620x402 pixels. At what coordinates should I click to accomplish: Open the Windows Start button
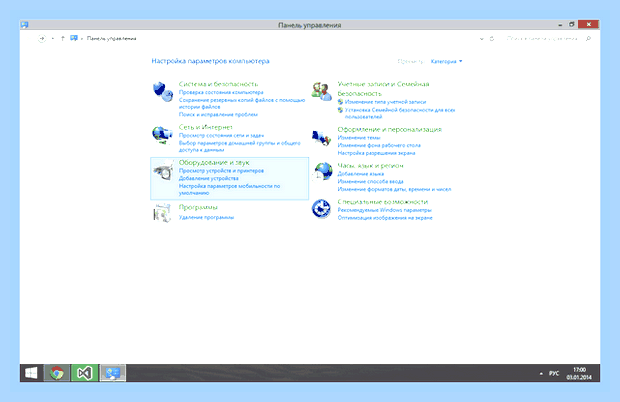[31, 373]
